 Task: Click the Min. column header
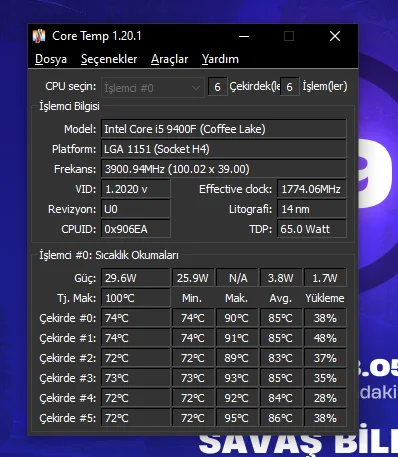(x=192, y=298)
